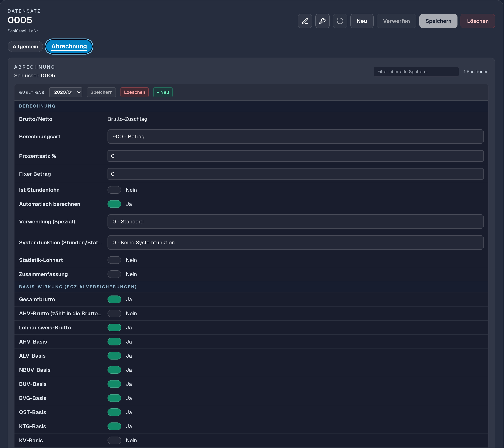Viewport: 504px width, 448px height.
Task: Open the Systemfunktion dropdown
Action: coord(295,243)
